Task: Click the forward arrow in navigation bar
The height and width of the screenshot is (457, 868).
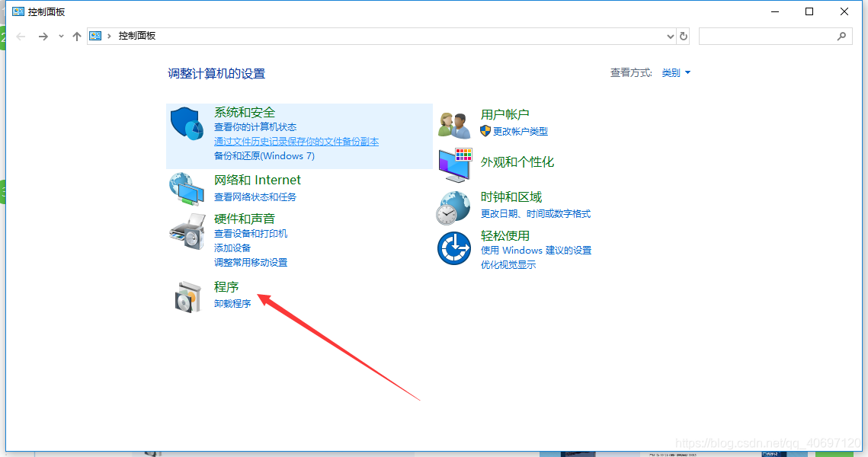Action: [x=43, y=37]
